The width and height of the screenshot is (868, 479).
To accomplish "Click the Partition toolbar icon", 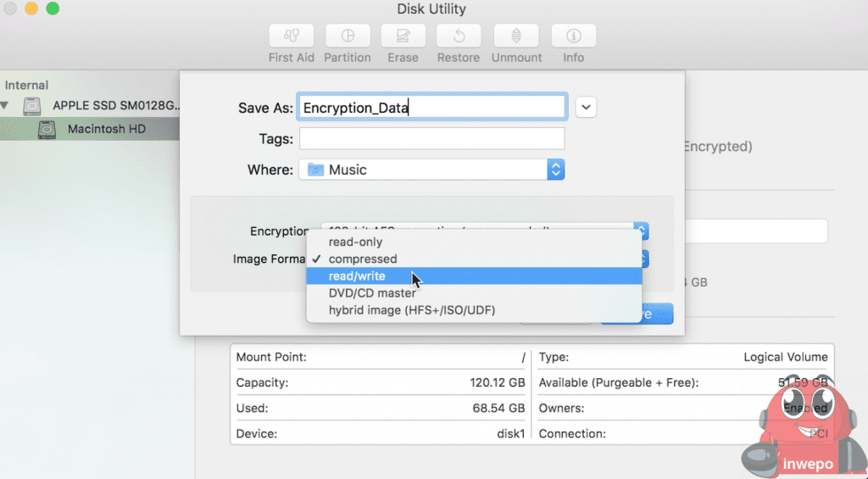I will point(348,36).
